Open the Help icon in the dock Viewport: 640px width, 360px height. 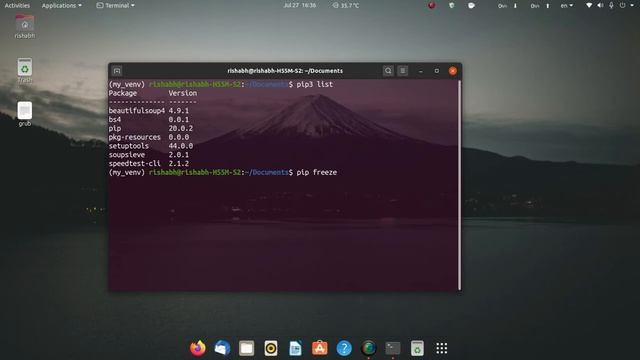344,348
